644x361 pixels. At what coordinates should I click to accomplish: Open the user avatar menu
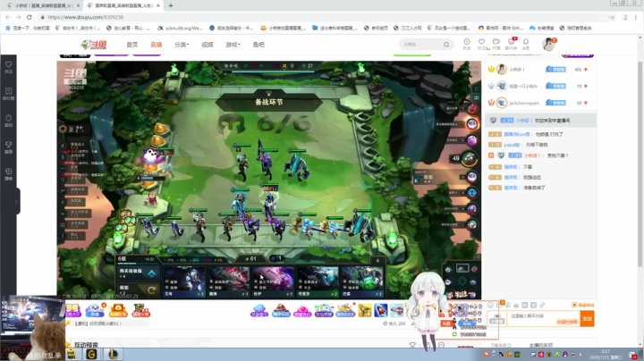click(548, 44)
